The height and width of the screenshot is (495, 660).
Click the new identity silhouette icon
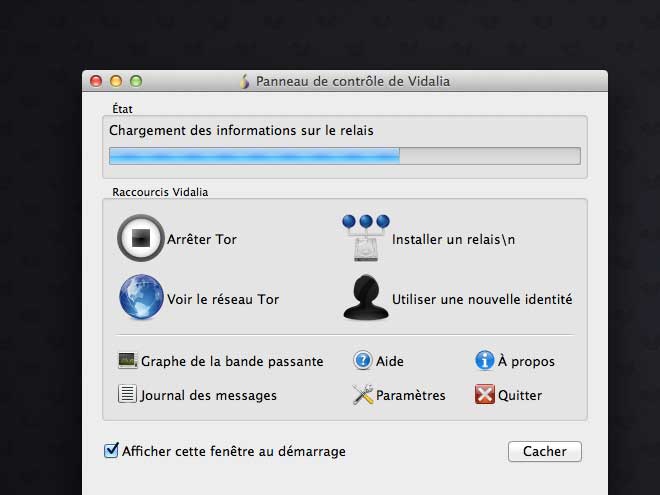coord(366,298)
